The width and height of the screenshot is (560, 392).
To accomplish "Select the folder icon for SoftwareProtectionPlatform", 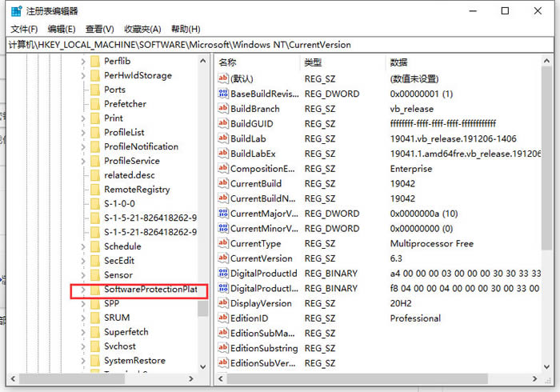I will coord(94,290).
